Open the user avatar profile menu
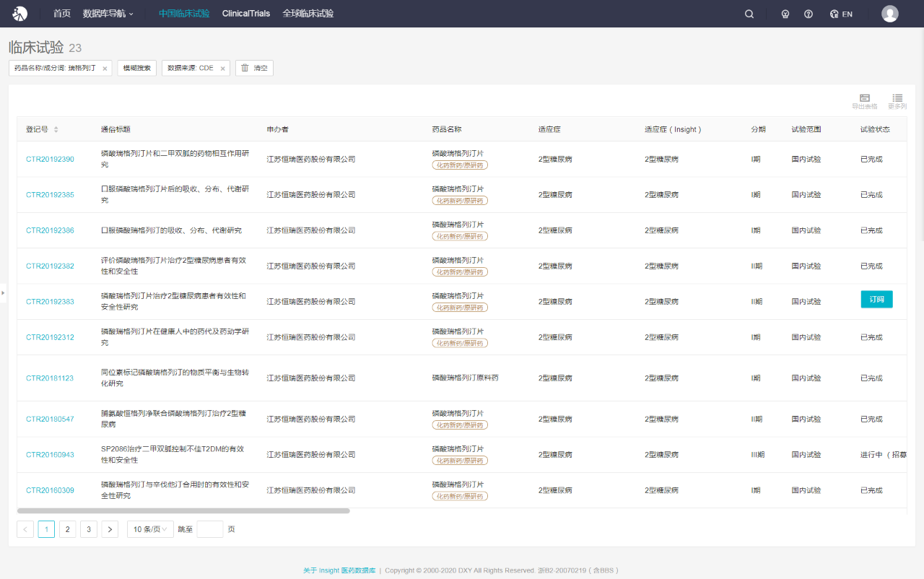 (x=889, y=14)
